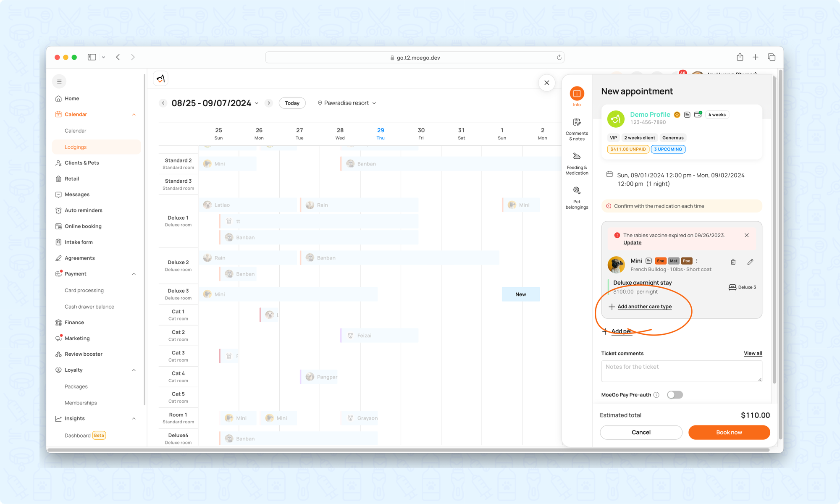This screenshot has height=504, width=840.
Task: Dismiss the rabies vaccine expired warning
Action: [x=746, y=235]
